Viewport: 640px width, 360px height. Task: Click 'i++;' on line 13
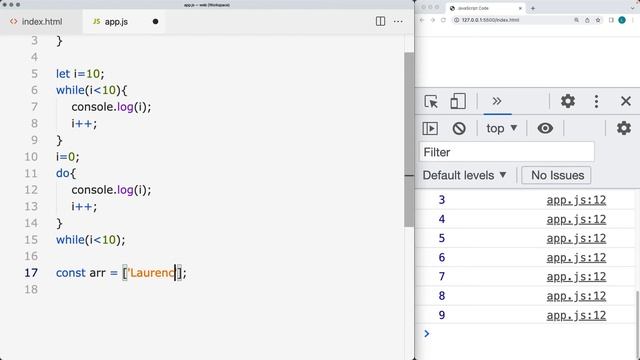point(84,207)
